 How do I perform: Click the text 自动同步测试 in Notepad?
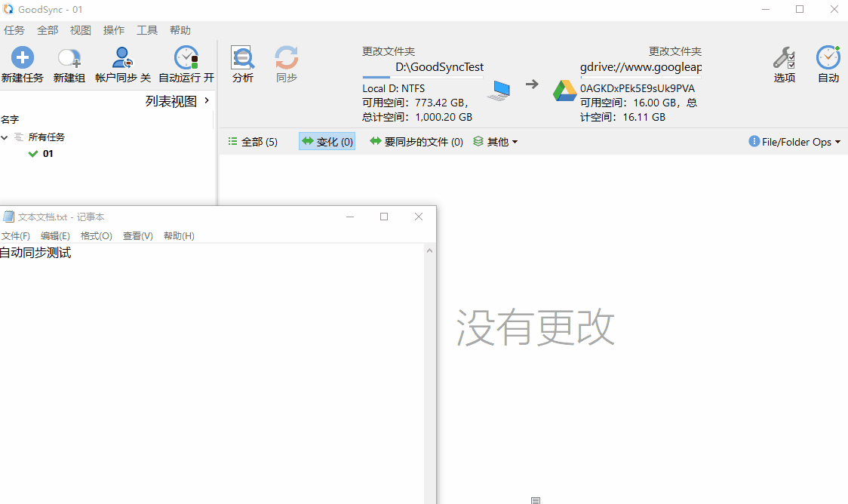[35, 253]
